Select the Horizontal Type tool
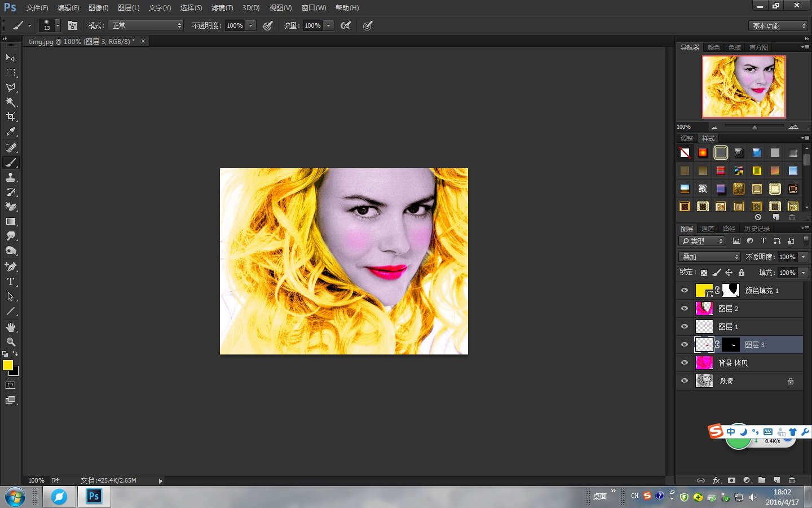The height and width of the screenshot is (508, 812). click(10, 282)
